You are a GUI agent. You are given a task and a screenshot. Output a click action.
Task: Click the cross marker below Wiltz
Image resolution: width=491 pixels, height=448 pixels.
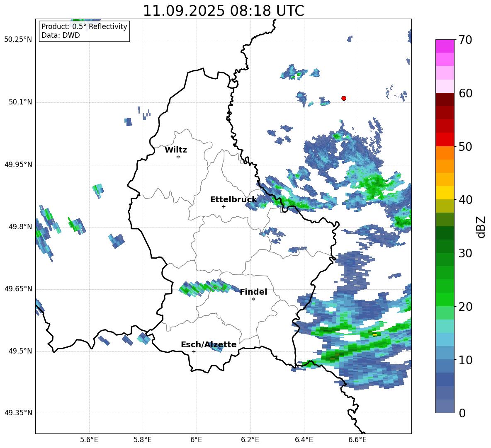pos(178,157)
